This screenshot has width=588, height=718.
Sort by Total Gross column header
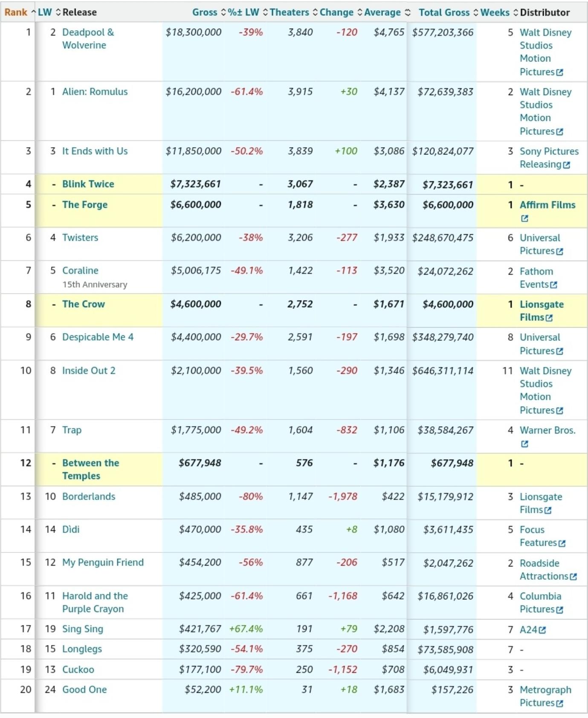point(448,12)
